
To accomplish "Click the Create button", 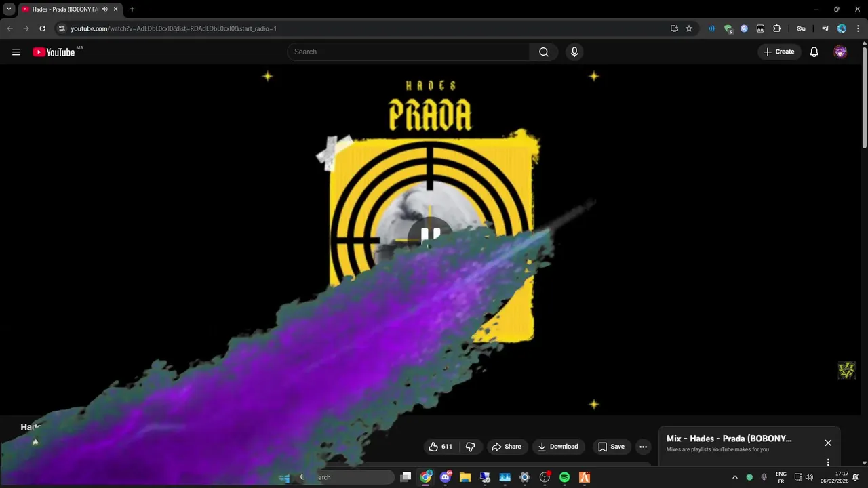I will click(778, 52).
